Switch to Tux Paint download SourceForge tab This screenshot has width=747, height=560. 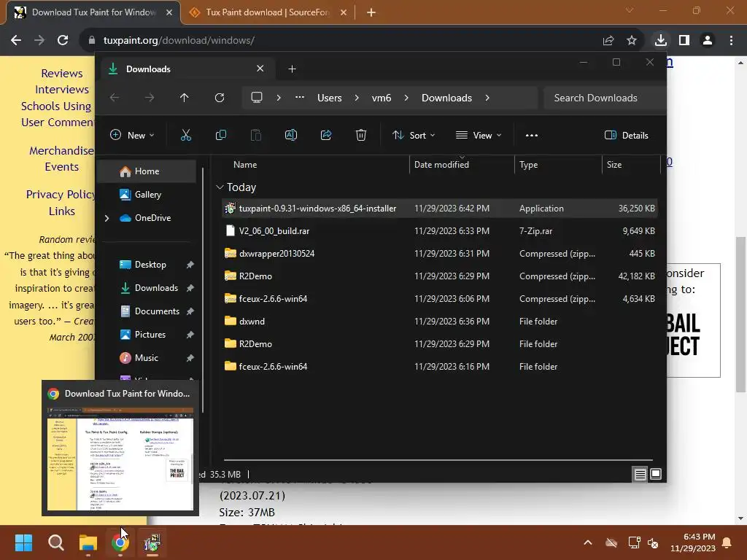268,12
